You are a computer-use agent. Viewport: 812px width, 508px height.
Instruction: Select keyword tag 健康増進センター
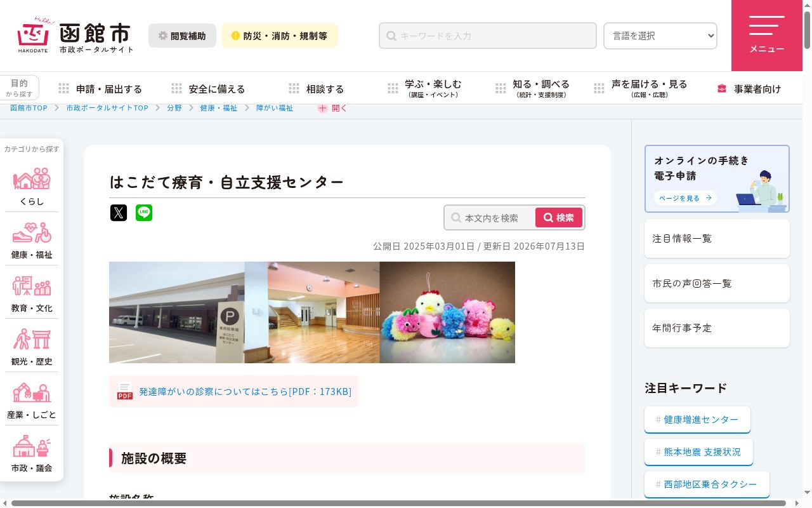[x=697, y=420]
